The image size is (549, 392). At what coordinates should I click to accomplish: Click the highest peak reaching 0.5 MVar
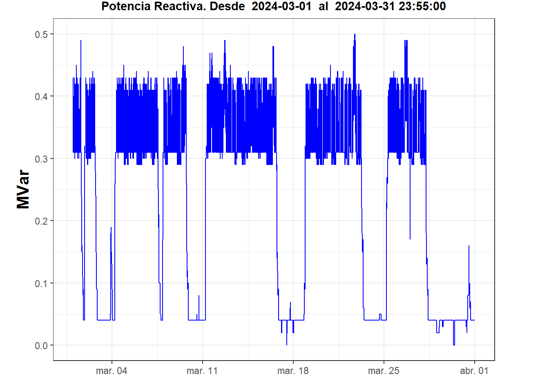[x=355, y=35]
